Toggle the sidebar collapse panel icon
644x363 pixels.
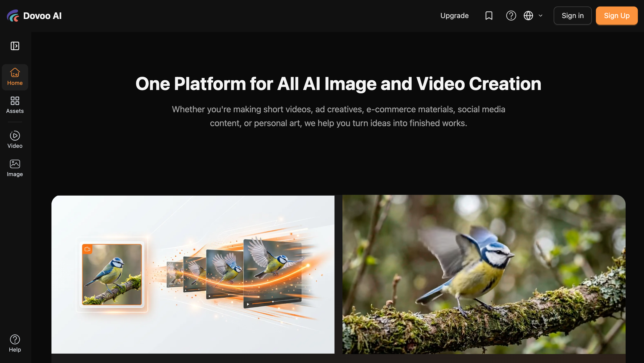(15, 46)
